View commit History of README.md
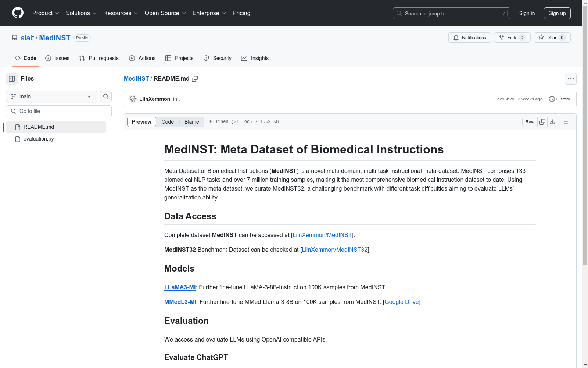The height and width of the screenshot is (368, 588). tap(559, 99)
